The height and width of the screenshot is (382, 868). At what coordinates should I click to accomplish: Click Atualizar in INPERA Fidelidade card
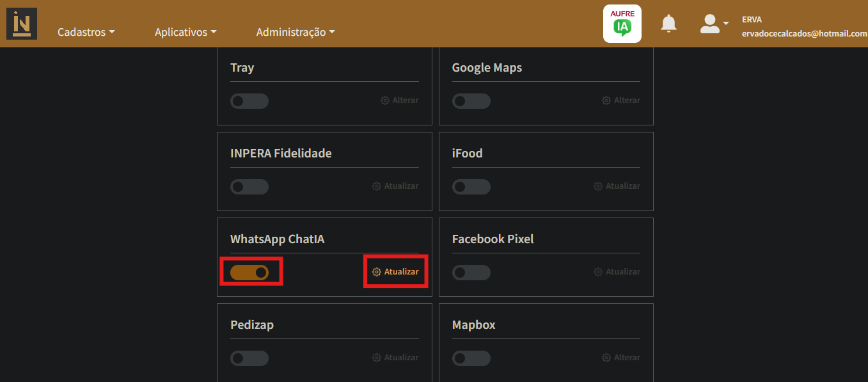(x=401, y=186)
